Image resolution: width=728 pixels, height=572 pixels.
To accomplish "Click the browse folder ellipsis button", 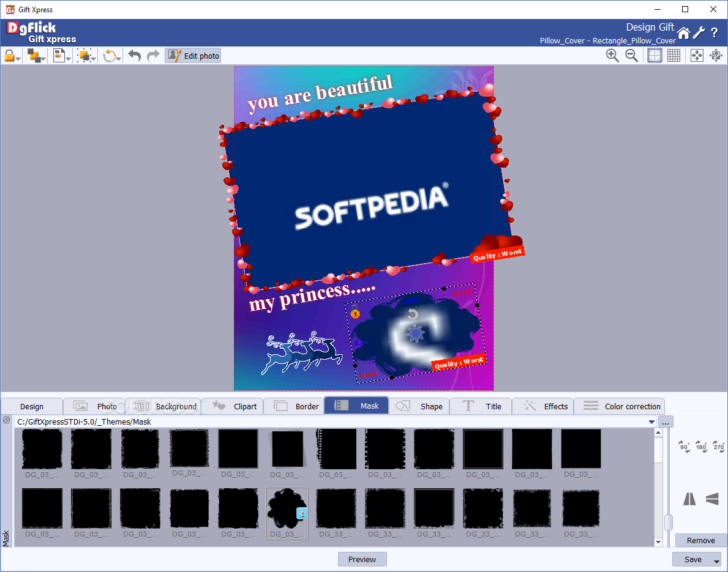I will click(666, 422).
